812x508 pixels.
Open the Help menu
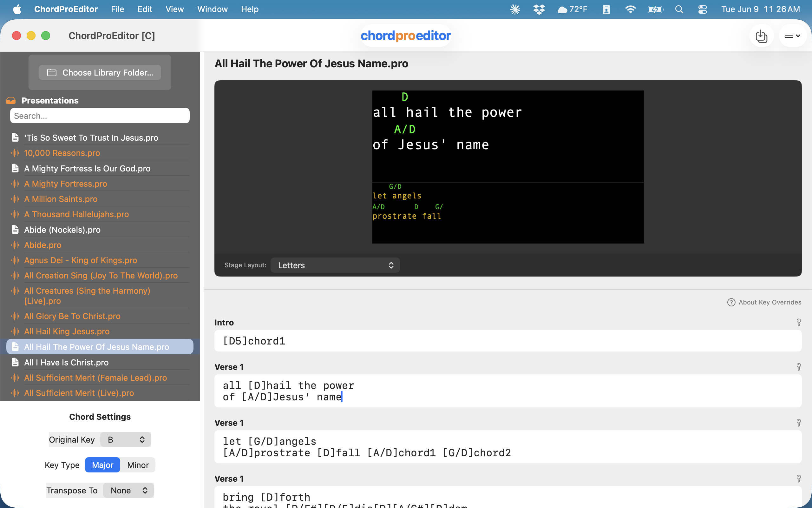[x=250, y=9]
